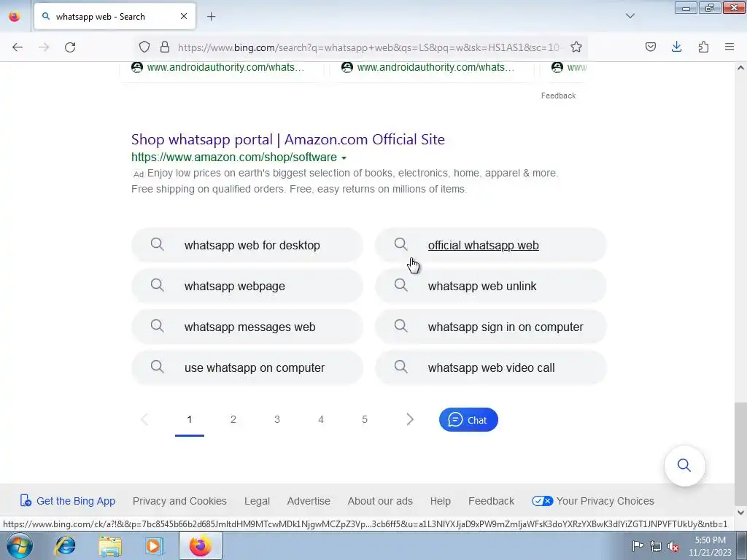
Task: Search 'use whatsapp on computer' suggestion
Action: (247, 367)
